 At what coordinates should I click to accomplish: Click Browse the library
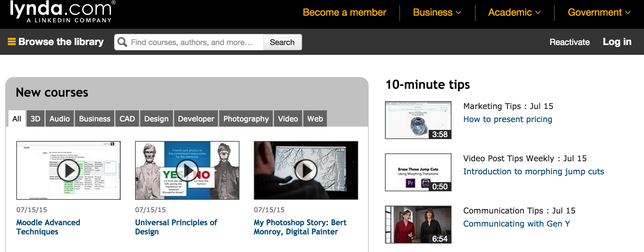(x=61, y=42)
